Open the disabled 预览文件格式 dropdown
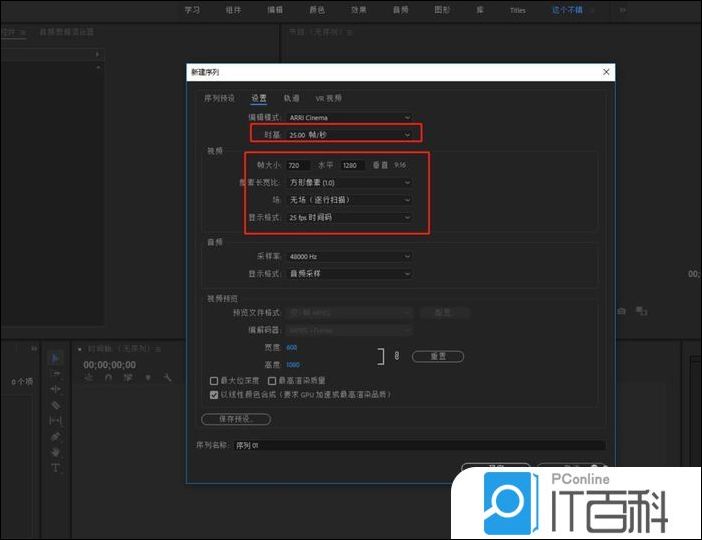The width and height of the screenshot is (702, 540). coord(350,313)
